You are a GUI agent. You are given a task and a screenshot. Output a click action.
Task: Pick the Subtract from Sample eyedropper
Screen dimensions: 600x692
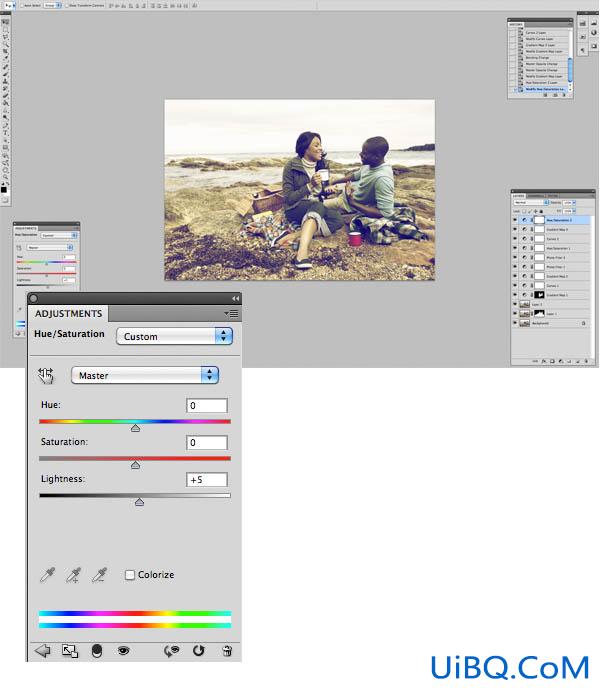pyautogui.click(x=99, y=575)
